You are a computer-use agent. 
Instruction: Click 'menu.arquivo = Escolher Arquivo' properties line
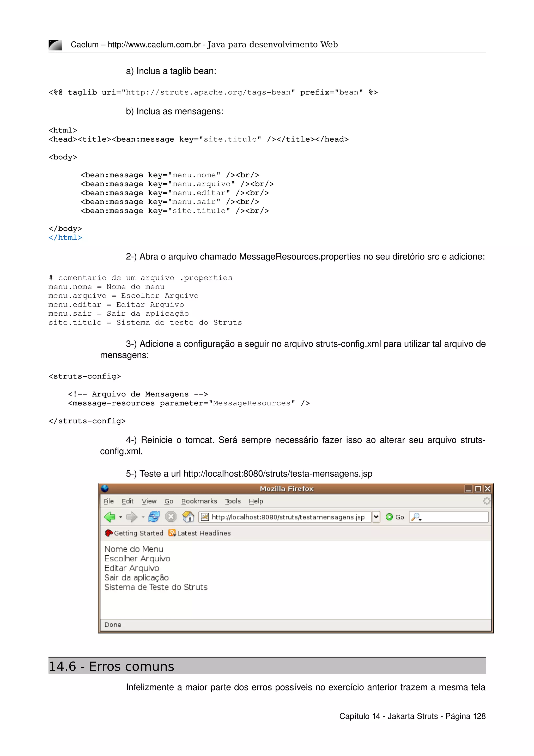point(123,296)
